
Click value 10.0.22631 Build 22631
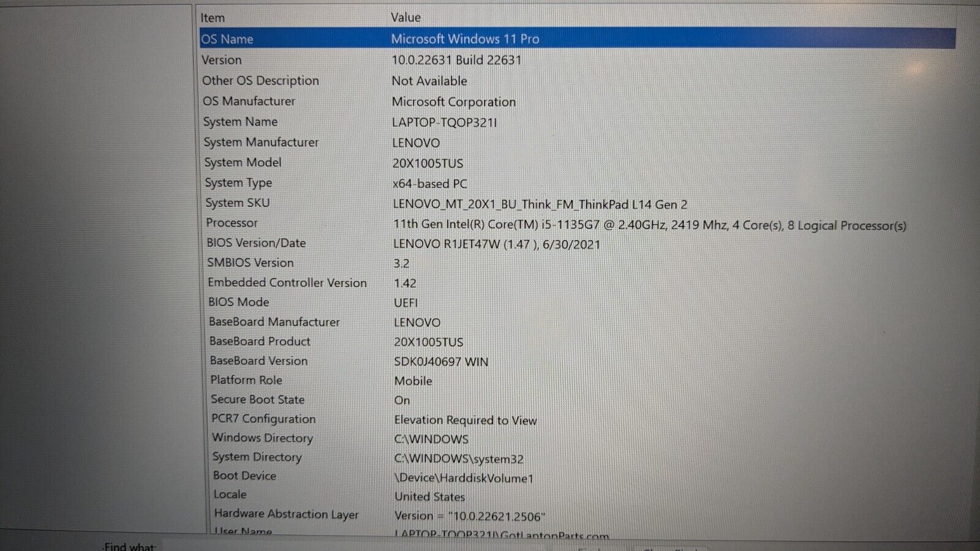pos(456,60)
